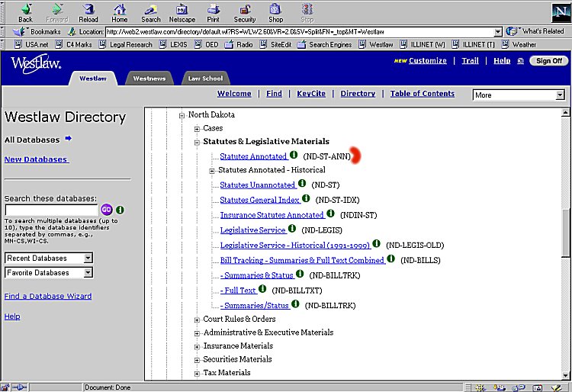The height and width of the screenshot is (392, 572).
Task: Open the USA.net bookmark
Action: click(x=31, y=44)
